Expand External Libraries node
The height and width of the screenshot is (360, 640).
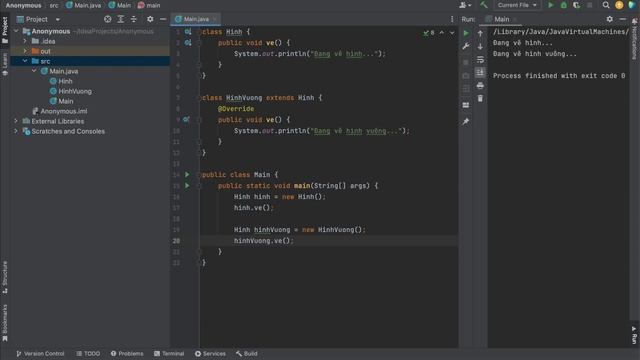point(16,121)
